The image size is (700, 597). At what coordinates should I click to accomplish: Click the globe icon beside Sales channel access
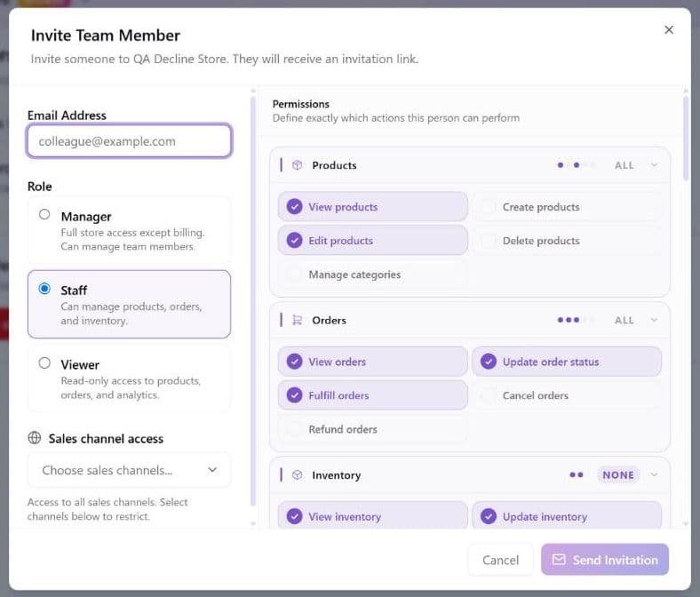(35, 438)
